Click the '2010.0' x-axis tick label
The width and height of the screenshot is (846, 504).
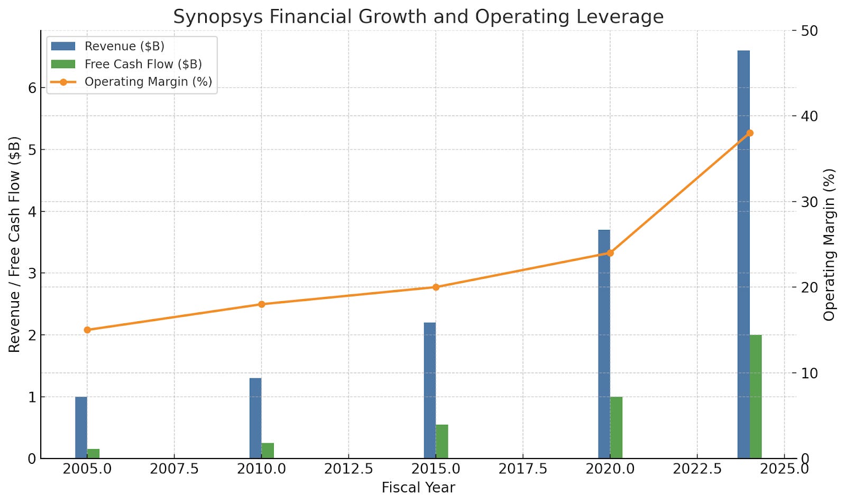coord(262,469)
